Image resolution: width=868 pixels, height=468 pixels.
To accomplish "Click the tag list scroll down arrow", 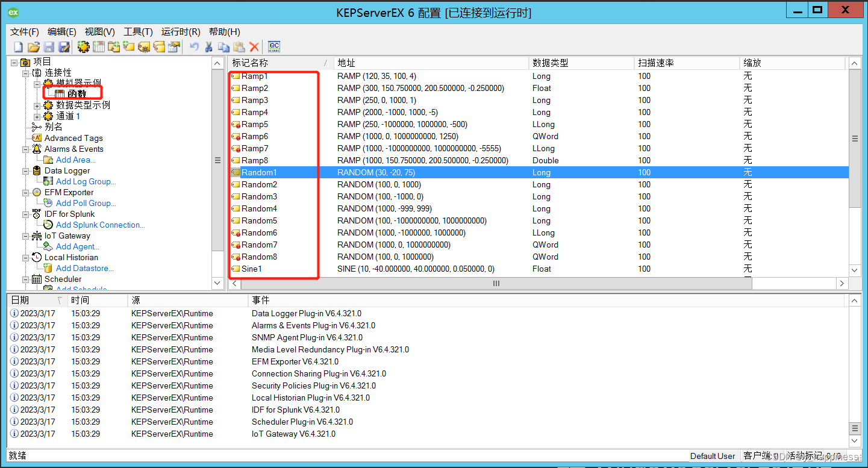I will click(x=855, y=270).
